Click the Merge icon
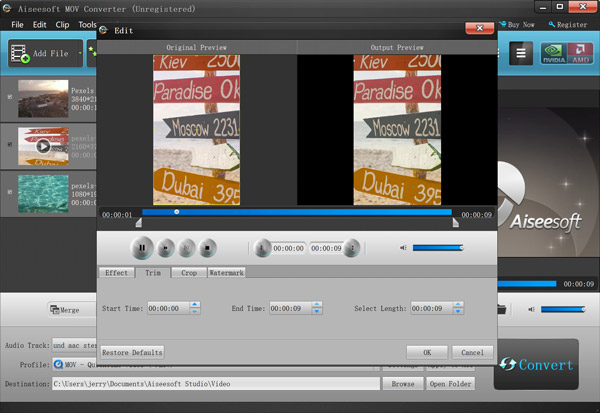The height and width of the screenshot is (413, 600). (54, 309)
